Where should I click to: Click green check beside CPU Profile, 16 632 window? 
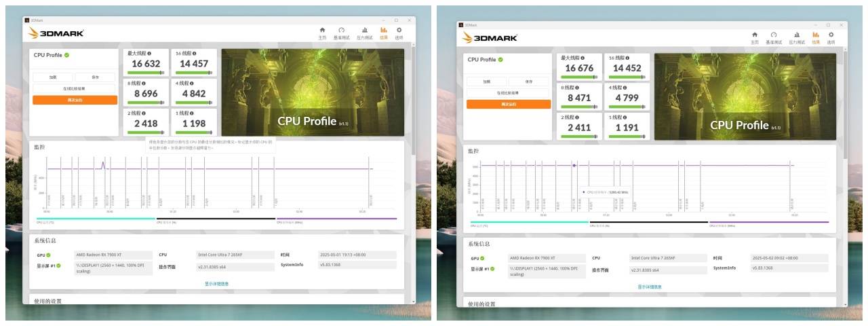[67, 55]
